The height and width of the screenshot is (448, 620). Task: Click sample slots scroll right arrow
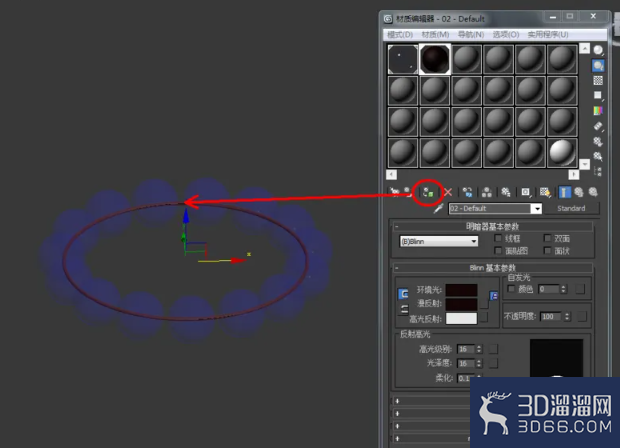tap(573, 174)
